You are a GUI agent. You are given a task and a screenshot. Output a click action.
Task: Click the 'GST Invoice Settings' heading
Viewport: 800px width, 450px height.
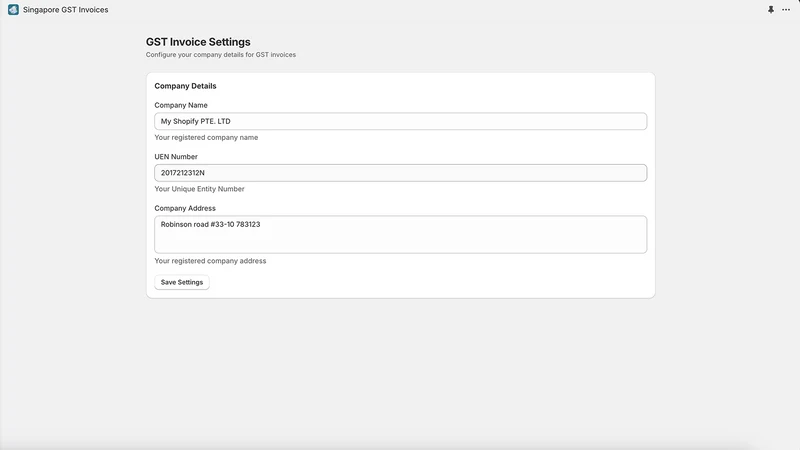[198, 42]
